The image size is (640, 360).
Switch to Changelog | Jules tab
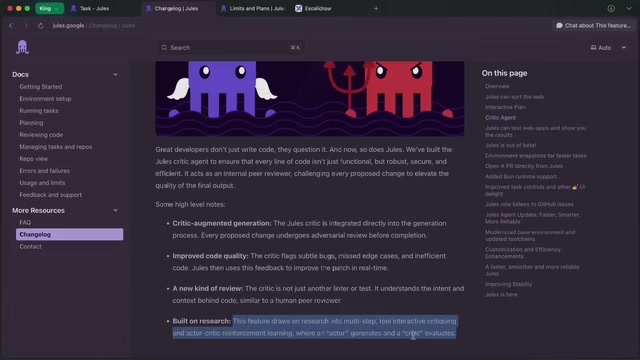pos(178,8)
